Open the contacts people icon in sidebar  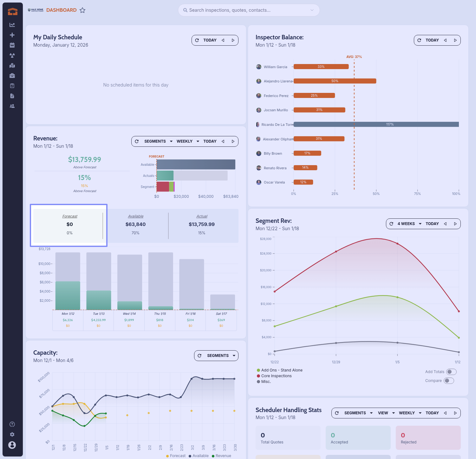click(x=12, y=106)
